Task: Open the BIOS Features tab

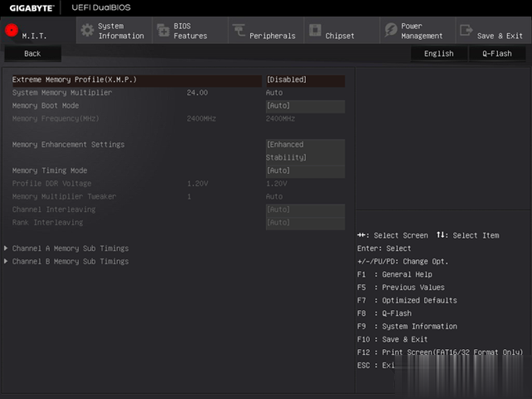Action: click(190, 31)
